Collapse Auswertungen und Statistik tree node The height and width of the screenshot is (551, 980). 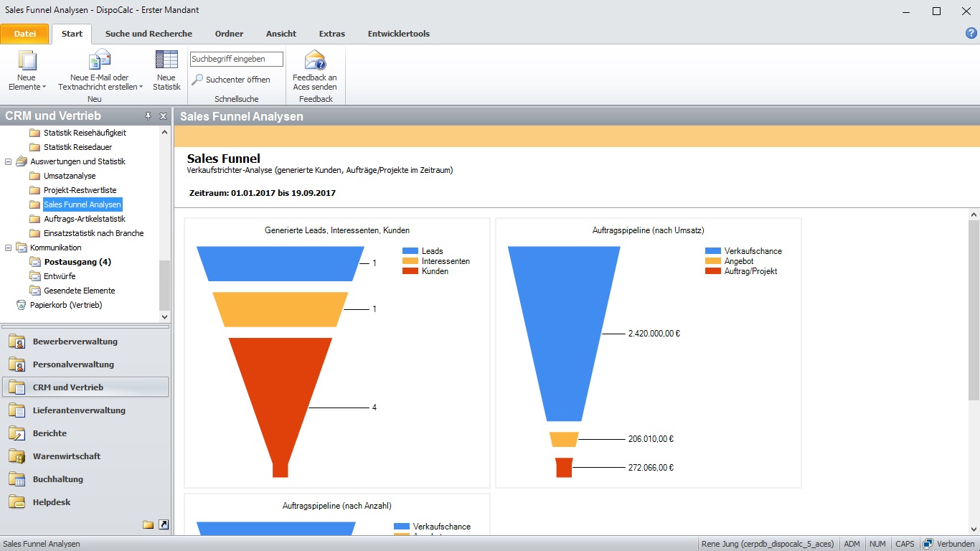point(9,161)
